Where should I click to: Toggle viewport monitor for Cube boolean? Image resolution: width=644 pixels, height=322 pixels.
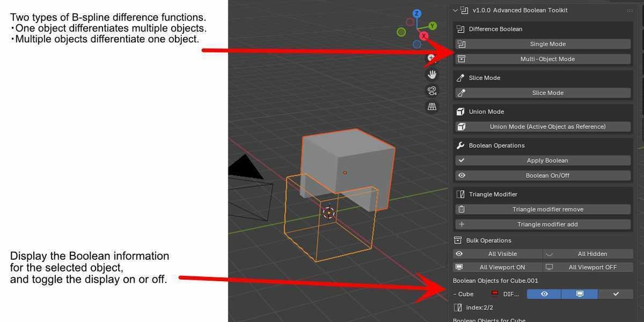[x=579, y=294]
